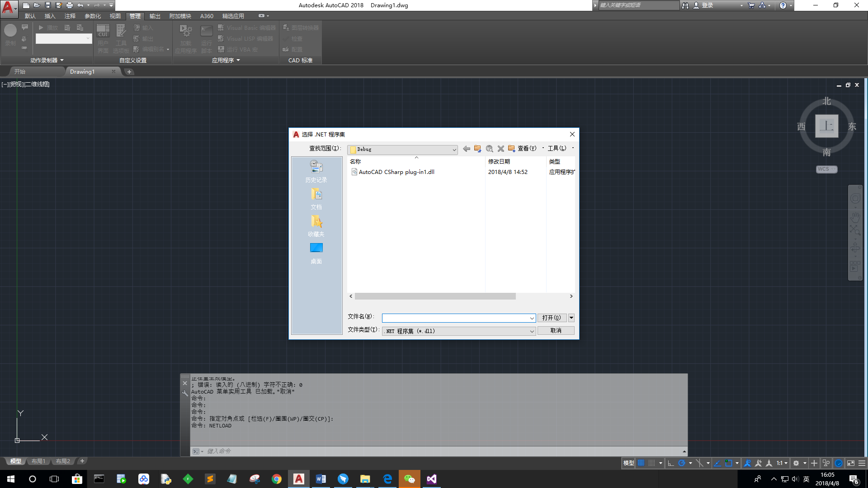Image resolution: width=868 pixels, height=488 pixels.
Task: Switch to the 附加模块 ribbon tab
Action: (x=180, y=16)
